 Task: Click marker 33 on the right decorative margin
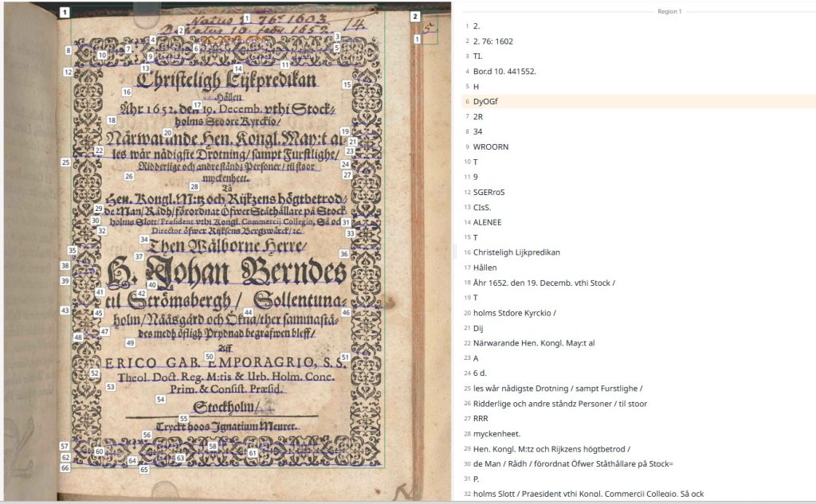pyautogui.click(x=351, y=232)
